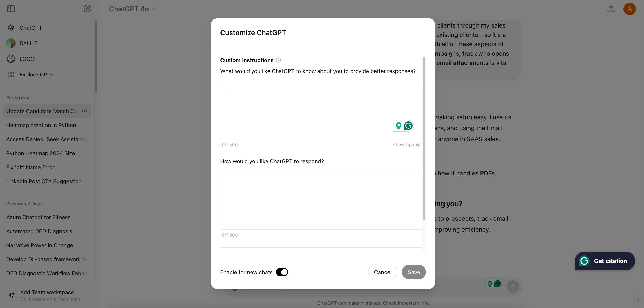Open Explore GPTs grid icon

coord(11,75)
